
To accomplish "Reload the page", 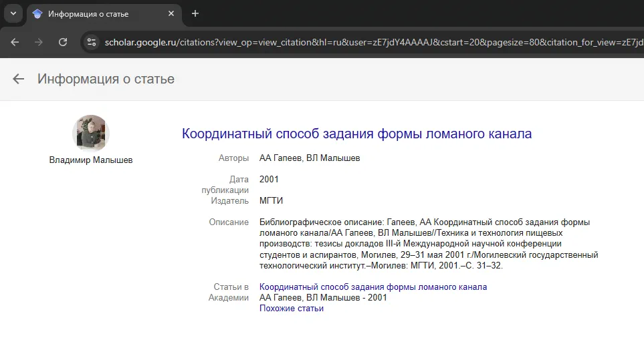I will 63,42.
